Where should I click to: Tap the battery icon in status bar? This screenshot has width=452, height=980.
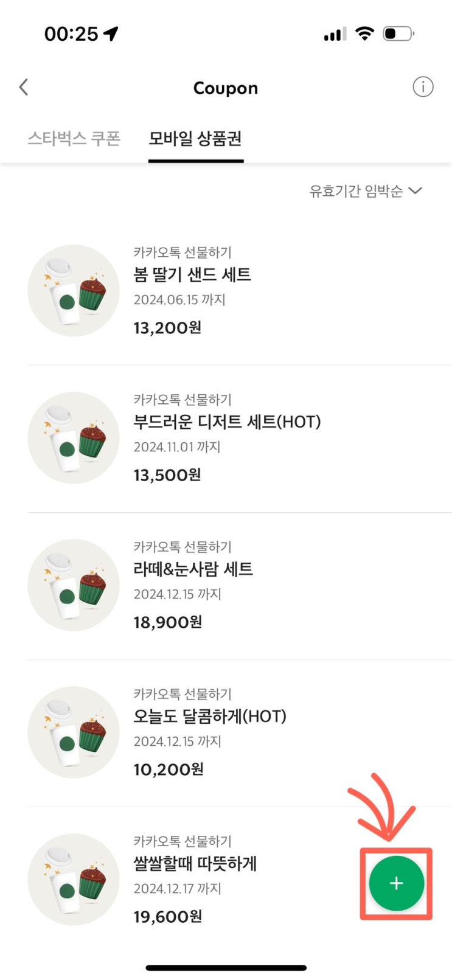tap(398, 33)
